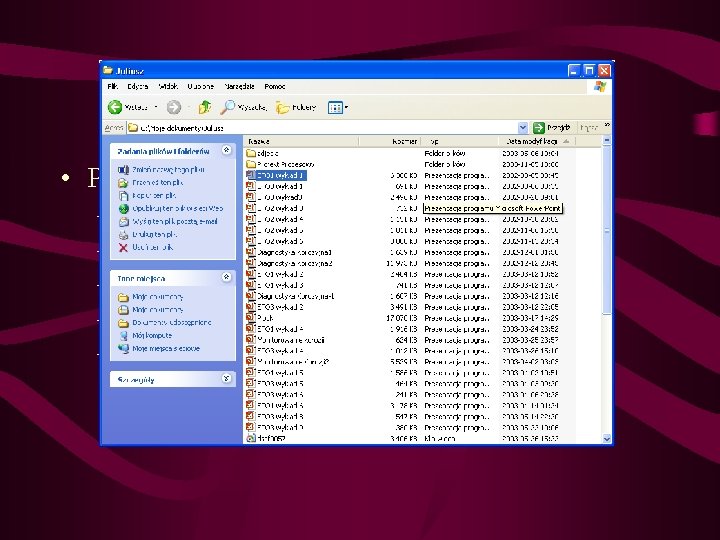
Task: Expand the Szczegóły panel
Action: click(226, 378)
